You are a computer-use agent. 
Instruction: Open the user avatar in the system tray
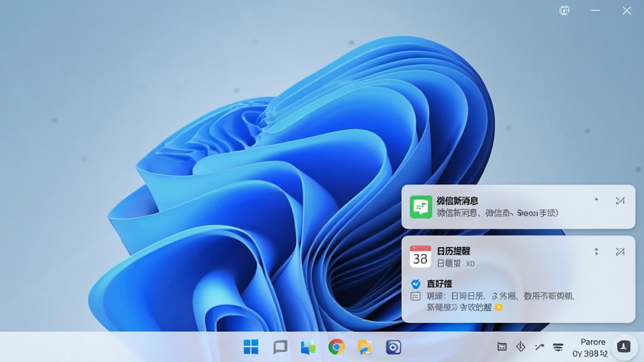click(x=623, y=346)
